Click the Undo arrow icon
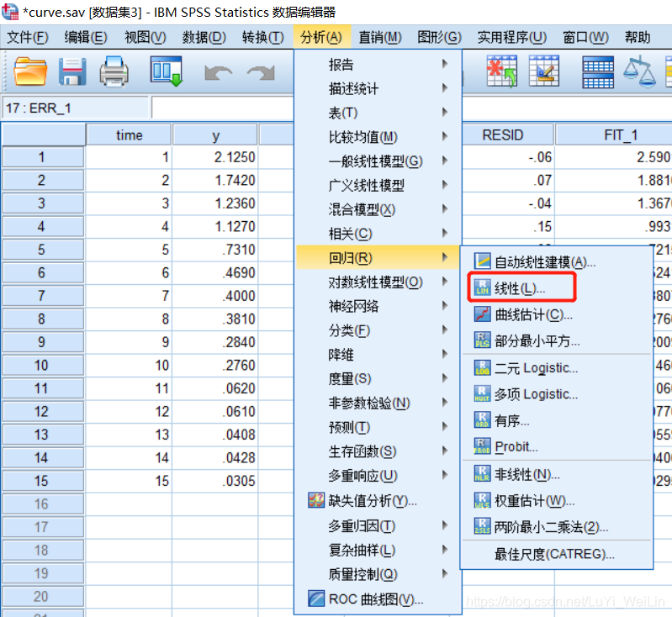This screenshot has height=617, width=672. (x=218, y=72)
